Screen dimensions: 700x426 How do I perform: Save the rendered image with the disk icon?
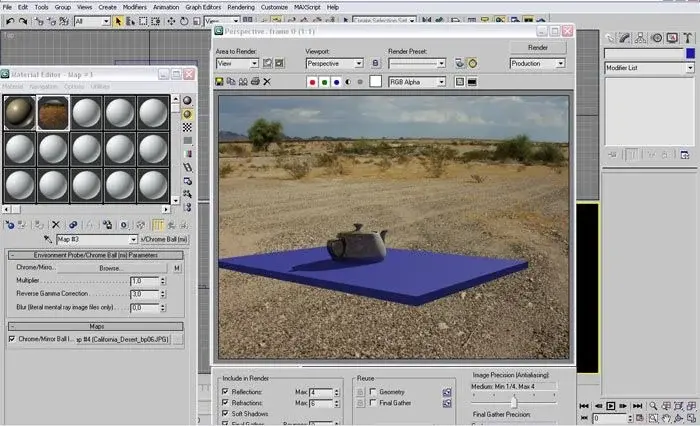coord(220,81)
